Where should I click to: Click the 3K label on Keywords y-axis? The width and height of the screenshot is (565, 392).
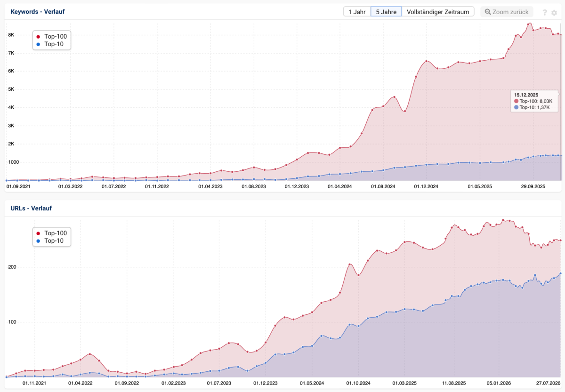click(12, 126)
